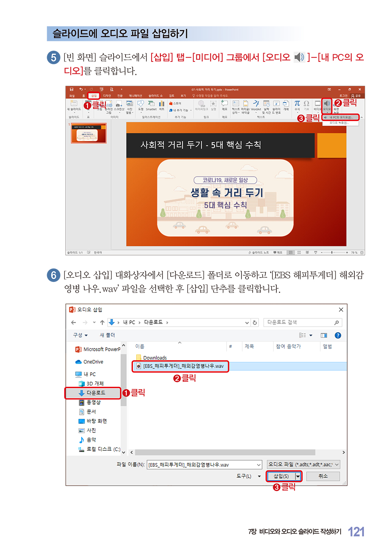Toggle the preview pane icon in dialog

coord(324,335)
